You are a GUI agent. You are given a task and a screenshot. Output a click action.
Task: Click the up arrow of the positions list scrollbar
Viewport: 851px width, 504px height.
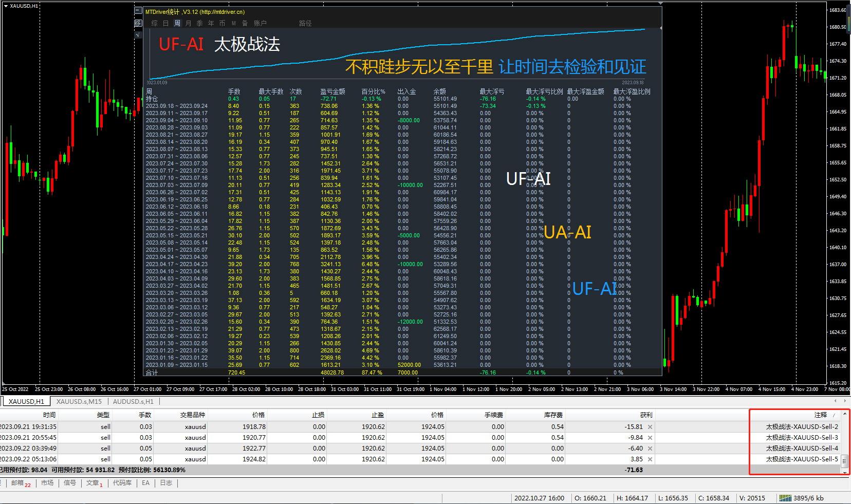click(844, 415)
